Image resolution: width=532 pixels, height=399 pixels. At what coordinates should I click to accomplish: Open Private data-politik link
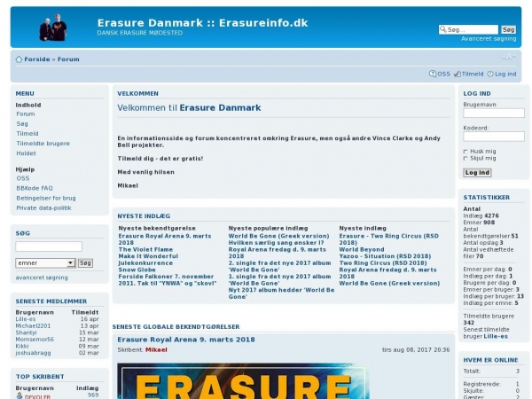tap(43, 208)
